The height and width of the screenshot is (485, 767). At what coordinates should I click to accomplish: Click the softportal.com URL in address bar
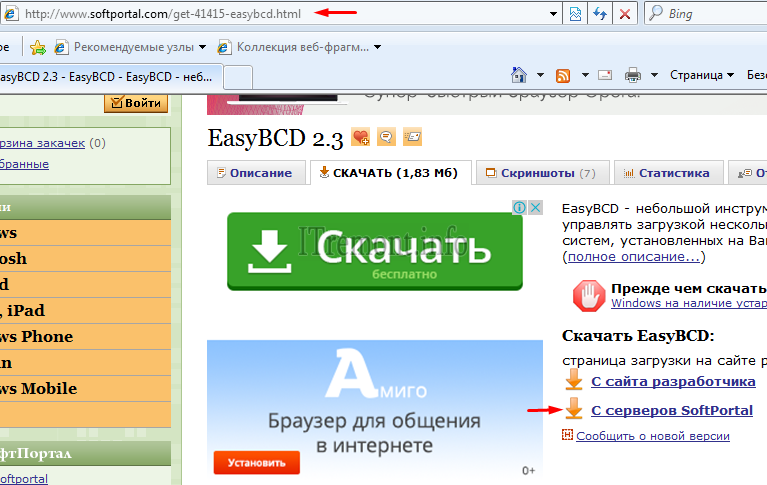tap(163, 14)
